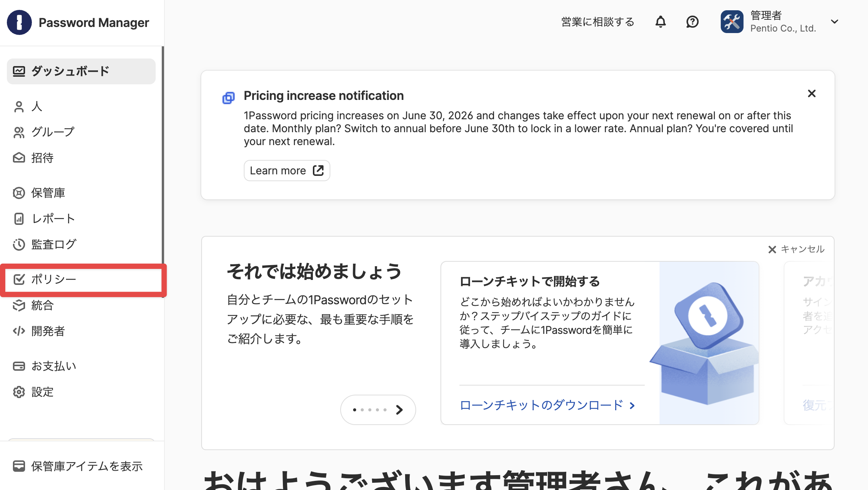The height and width of the screenshot is (490, 868).
Task: Click the Learn more button
Action: [287, 171]
